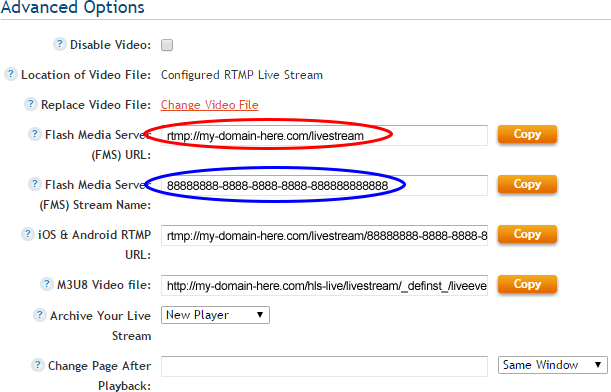Image resolution: width=611 pixels, height=392 pixels.
Task: Open help for Archive Your Live Stream
Action: [39, 315]
